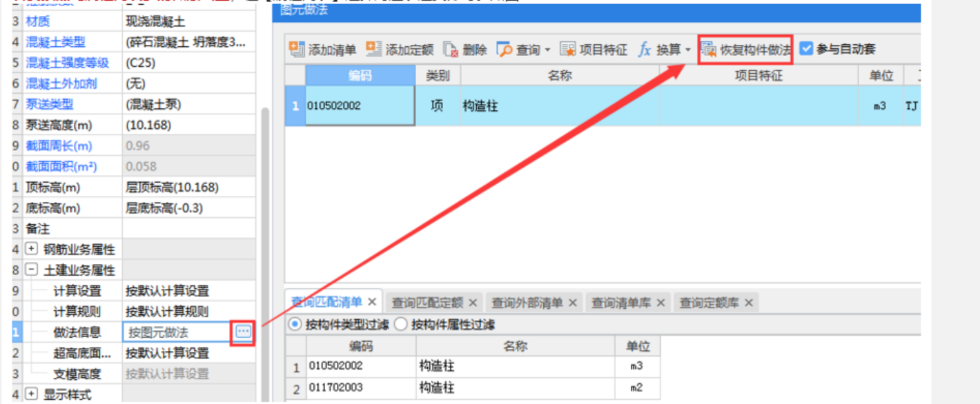Switch to 查询清单库 tab
The height and width of the screenshot is (404, 980).
click(621, 302)
